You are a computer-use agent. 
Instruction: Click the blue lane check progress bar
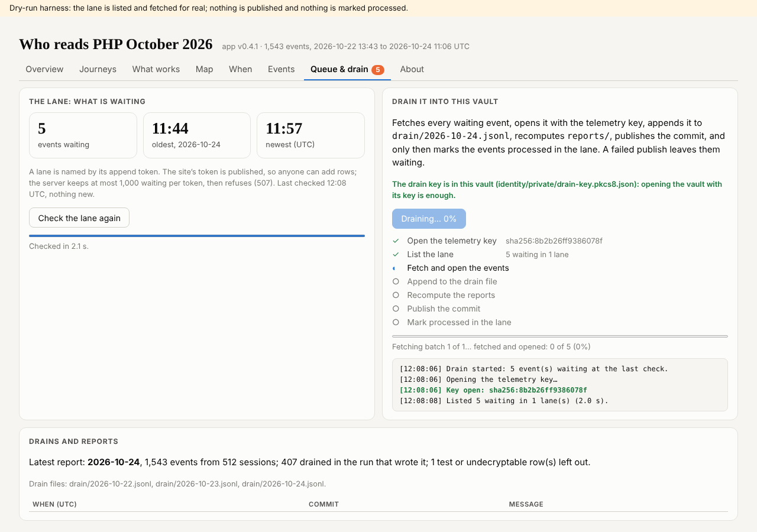tap(197, 235)
